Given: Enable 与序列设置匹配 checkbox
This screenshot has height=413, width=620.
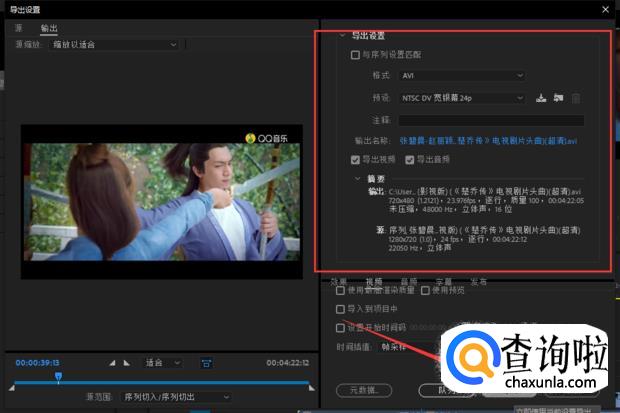Looking at the screenshot, I should point(355,55).
